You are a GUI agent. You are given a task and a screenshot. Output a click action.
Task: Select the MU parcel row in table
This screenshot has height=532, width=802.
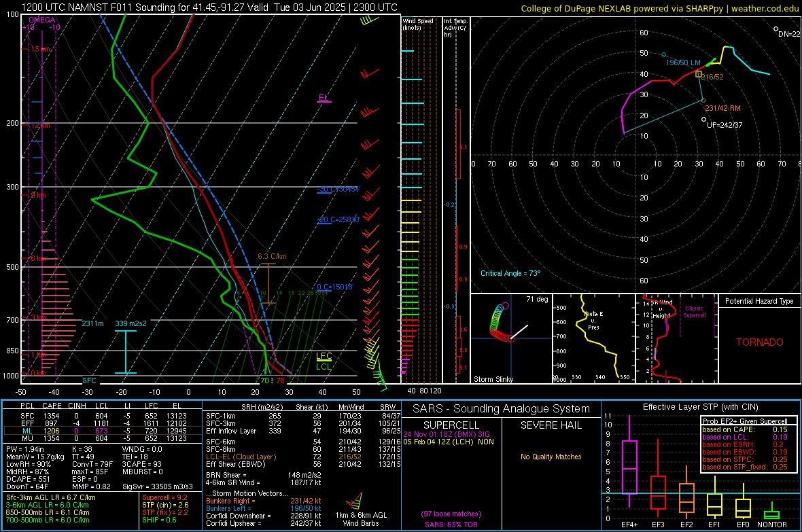point(103,438)
